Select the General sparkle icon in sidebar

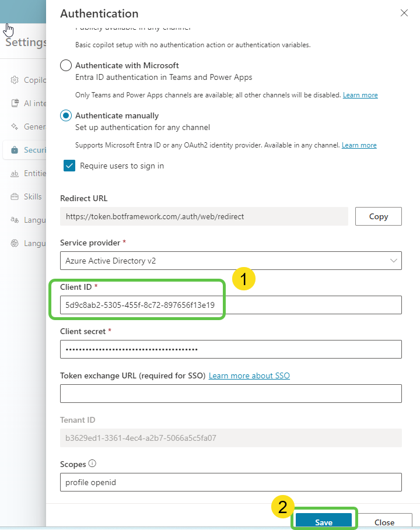[x=13, y=127]
